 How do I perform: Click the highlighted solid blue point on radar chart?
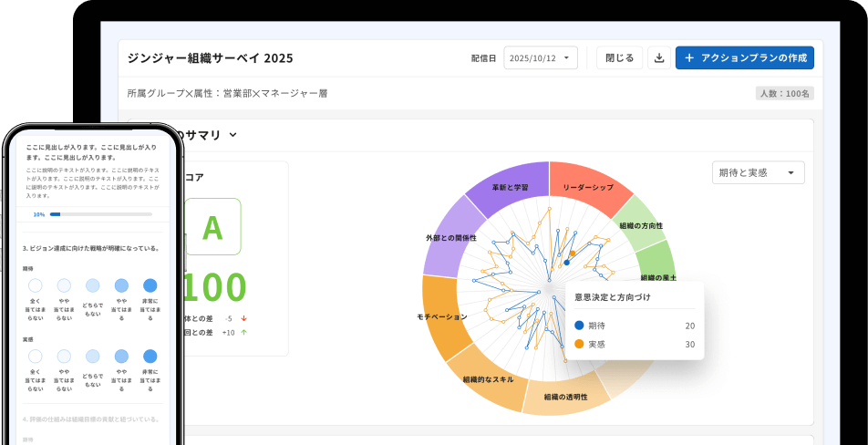click(x=566, y=263)
